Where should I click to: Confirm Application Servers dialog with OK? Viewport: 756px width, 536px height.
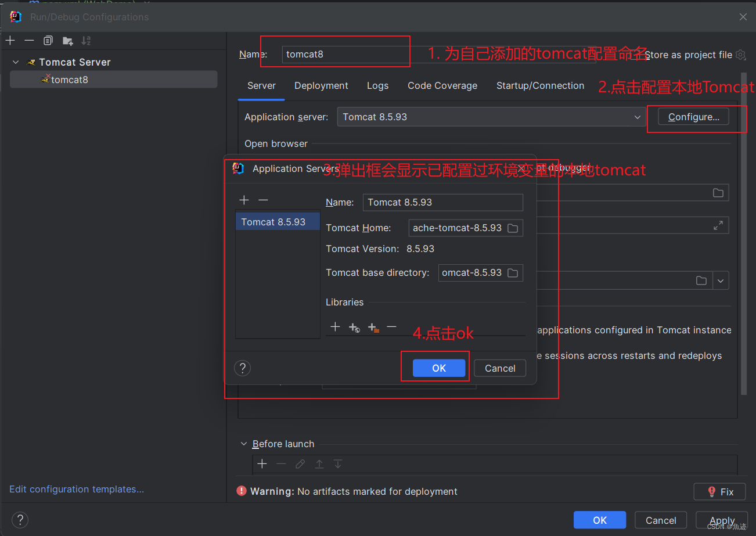pos(439,368)
